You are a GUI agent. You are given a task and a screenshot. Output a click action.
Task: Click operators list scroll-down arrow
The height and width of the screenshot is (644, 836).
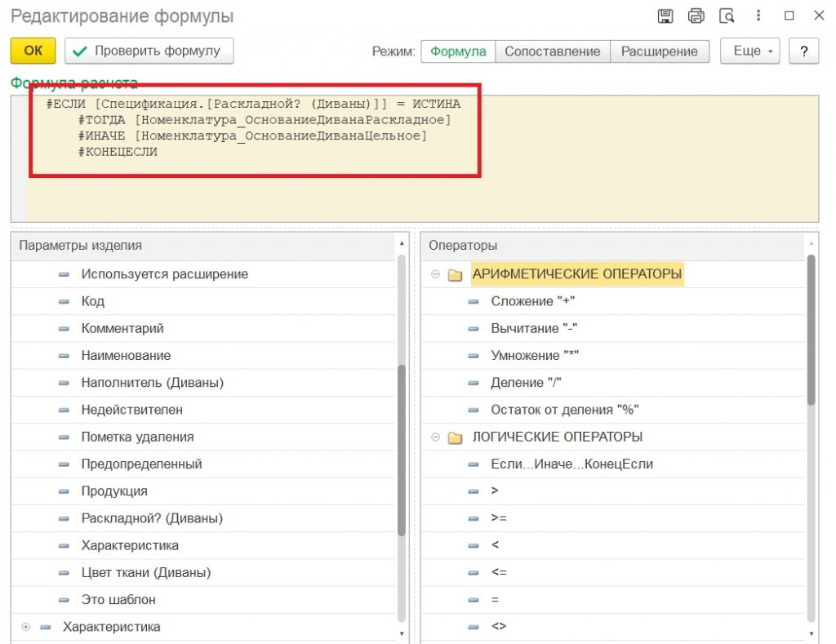[x=811, y=634]
